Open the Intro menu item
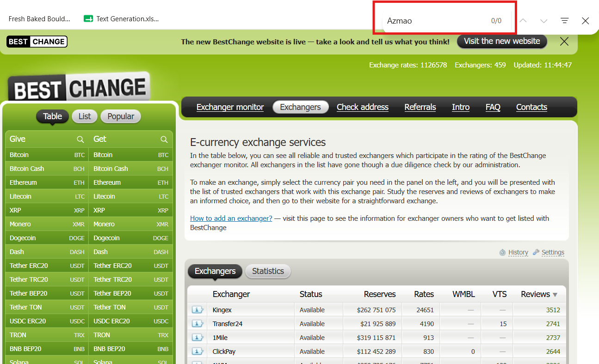 point(461,107)
